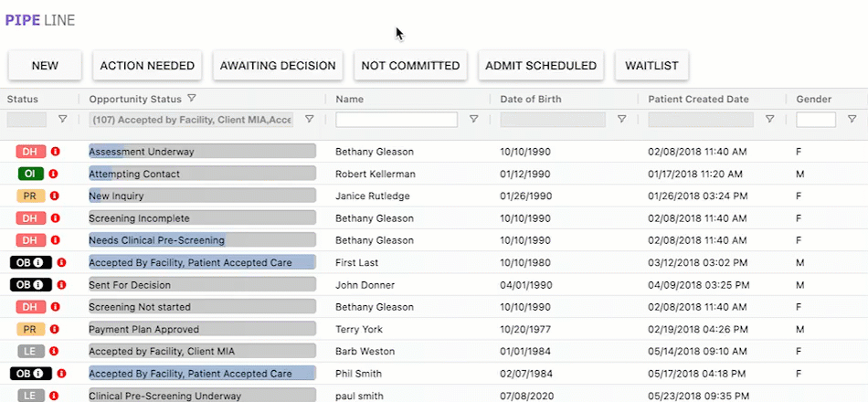Click the Attempting Contact progress bar
Screen dimensions: 868x402
coord(201,174)
